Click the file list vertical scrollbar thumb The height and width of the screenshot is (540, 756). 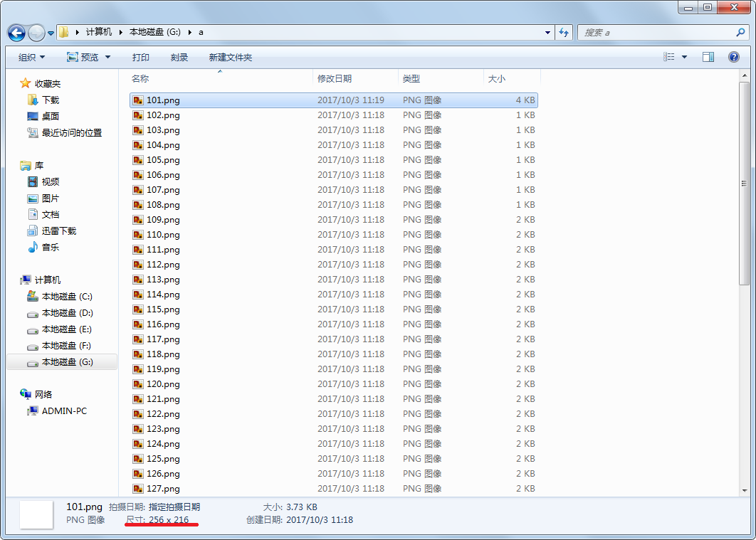point(744,184)
